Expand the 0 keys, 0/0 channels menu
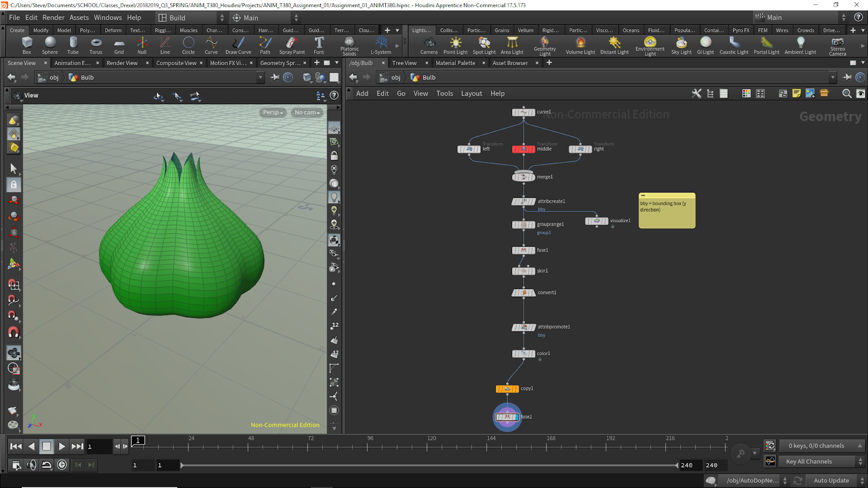This screenshot has width=868, height=488. 821,446
